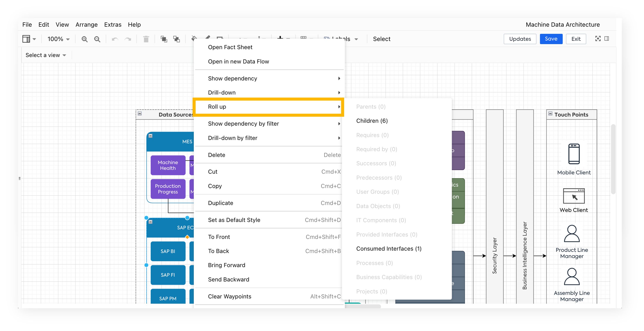This screenshot has height=331, width=644.
Task: Choose Copy from context menu
Action: click(269, 186)
